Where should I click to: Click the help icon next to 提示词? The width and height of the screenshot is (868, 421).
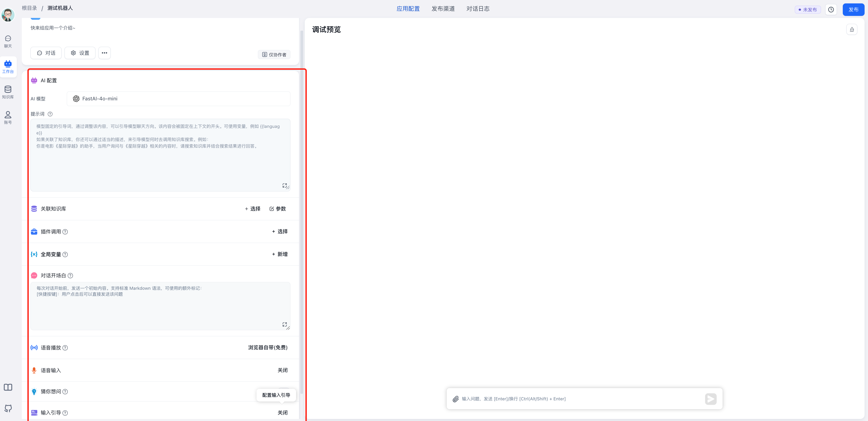tap(50, 114)
